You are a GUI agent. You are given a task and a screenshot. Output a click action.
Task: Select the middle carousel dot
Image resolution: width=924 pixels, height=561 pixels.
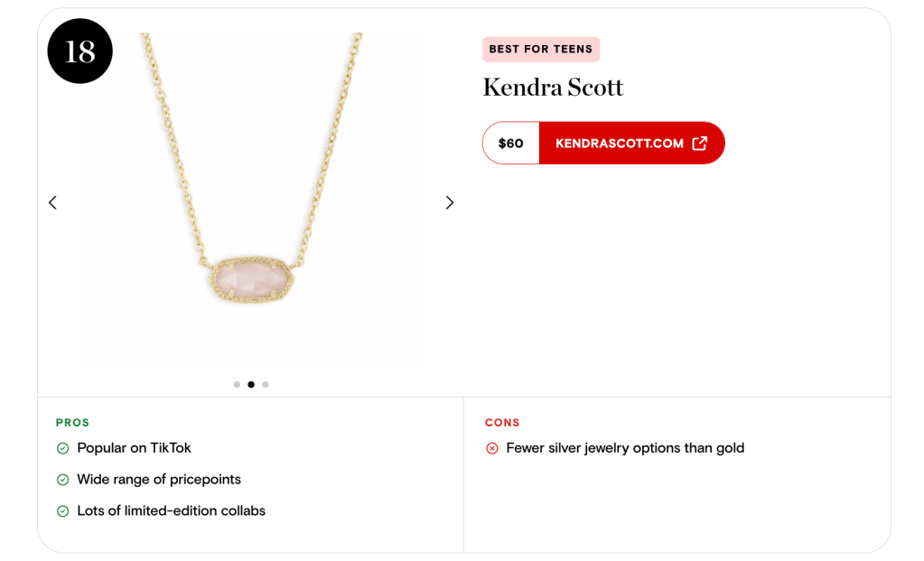[251, 385]
